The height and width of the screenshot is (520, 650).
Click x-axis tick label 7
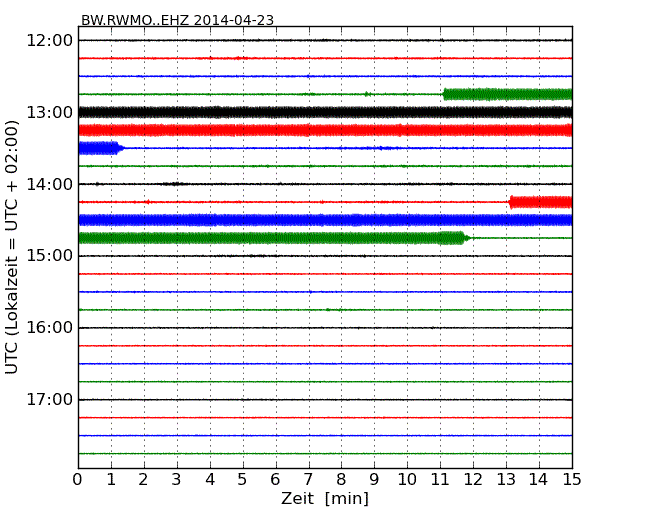(x=308, y=480)
